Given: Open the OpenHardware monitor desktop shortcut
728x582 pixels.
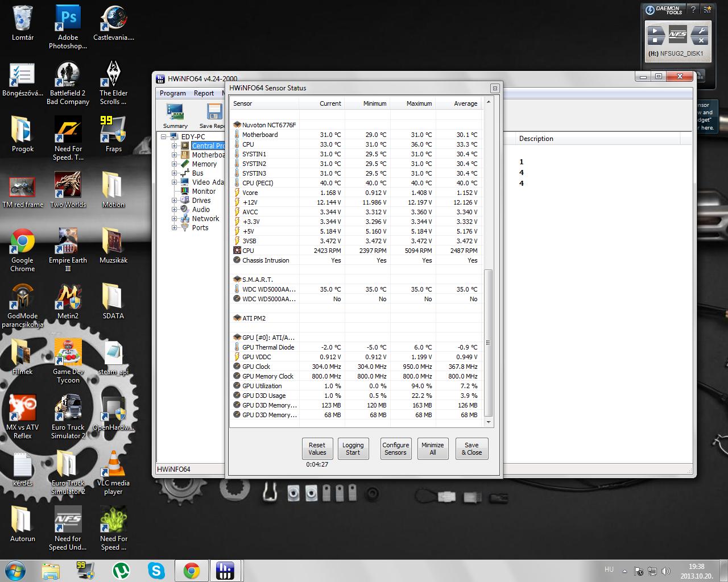Looking at the screenshot, I should 114,413.
